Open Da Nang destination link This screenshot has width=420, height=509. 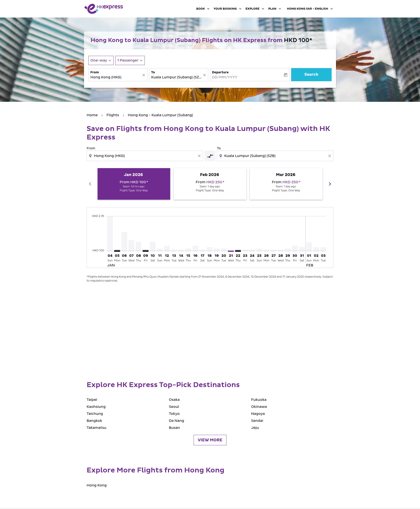coord(176,421)
